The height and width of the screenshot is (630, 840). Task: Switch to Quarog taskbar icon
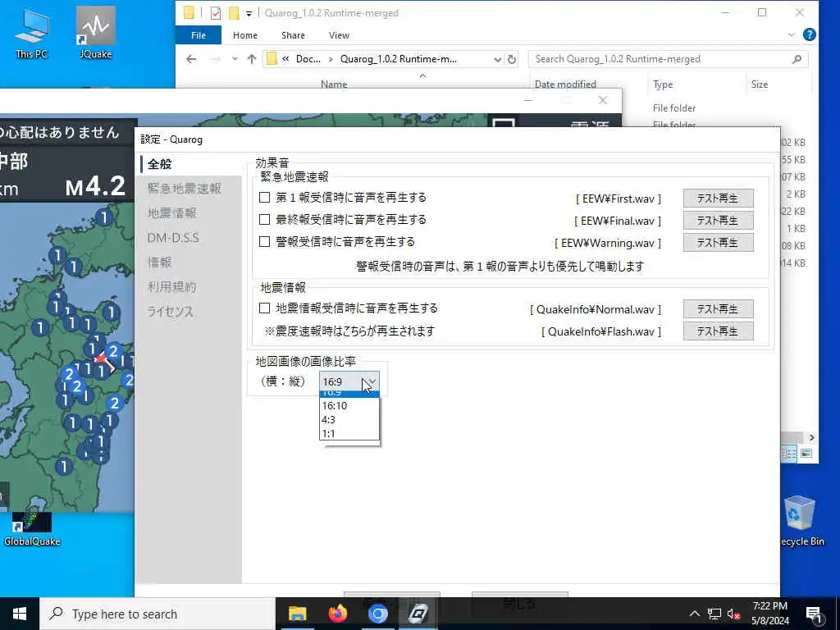pos(418,614)
